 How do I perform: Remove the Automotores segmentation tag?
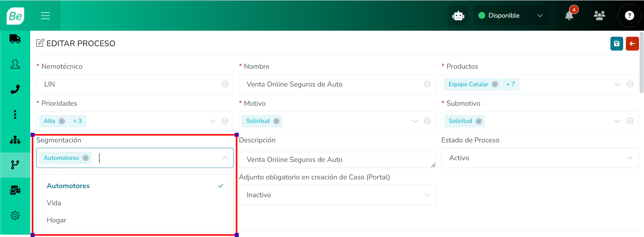[x=86, y=158]
